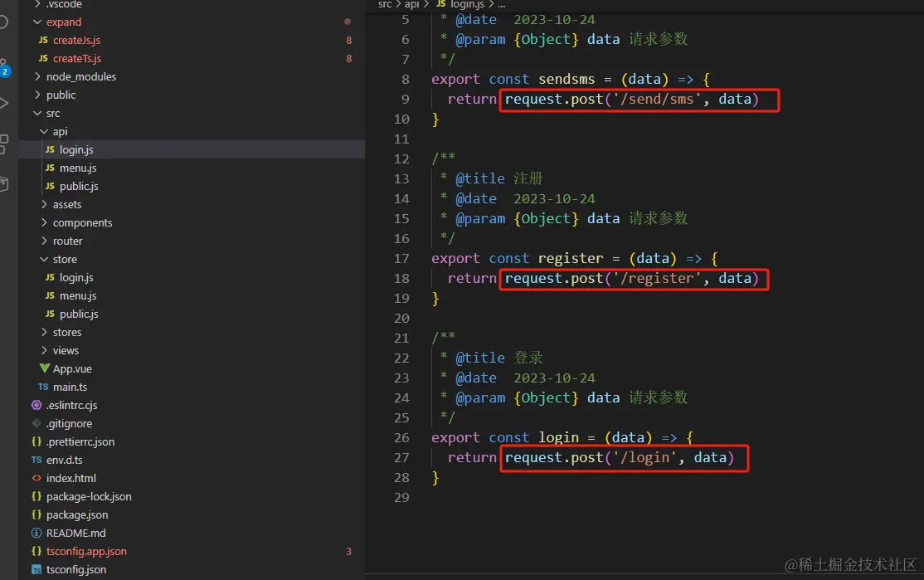Collapse the store folder chevron

point(44,259)
